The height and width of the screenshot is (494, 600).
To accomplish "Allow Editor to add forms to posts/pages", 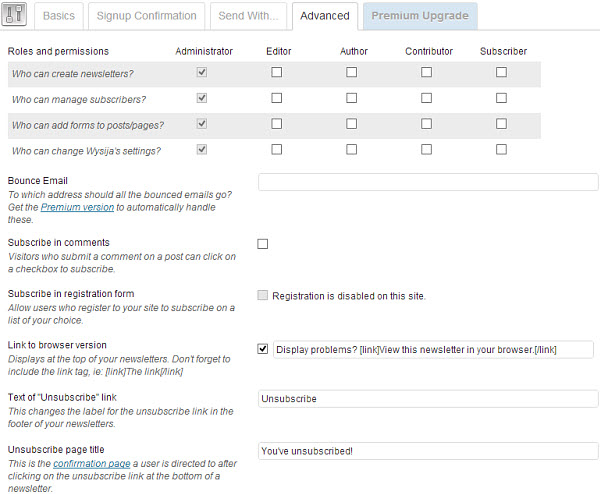I will coord(277,124).
